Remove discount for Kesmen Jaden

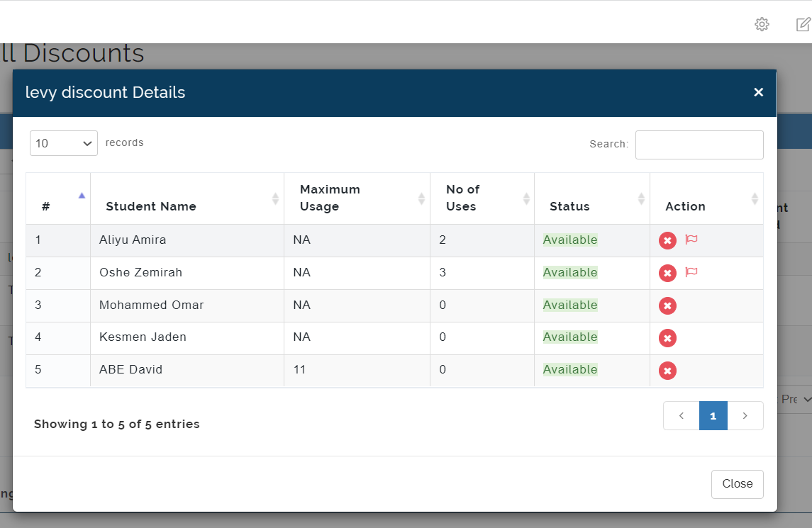coord(667,339)
